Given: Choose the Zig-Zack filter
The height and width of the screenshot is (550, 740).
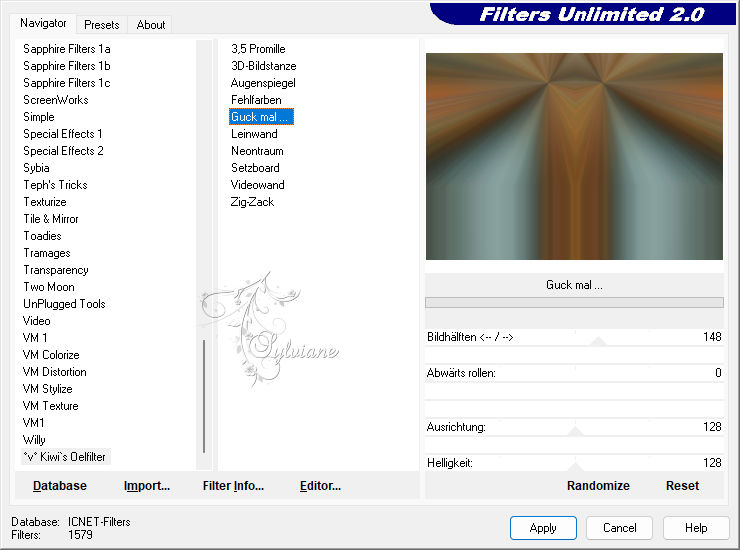Looking at the screenshot, I should (252, 202).
